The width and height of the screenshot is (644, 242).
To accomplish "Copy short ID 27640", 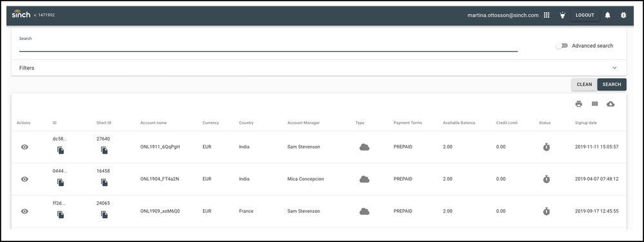I will [104, 150].
